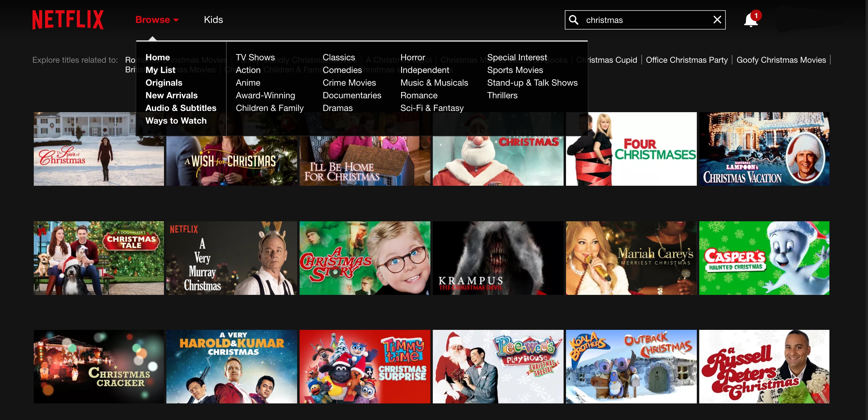
Task: Open A Very Harold & Kumar Christmas
Action: point(232,366)
